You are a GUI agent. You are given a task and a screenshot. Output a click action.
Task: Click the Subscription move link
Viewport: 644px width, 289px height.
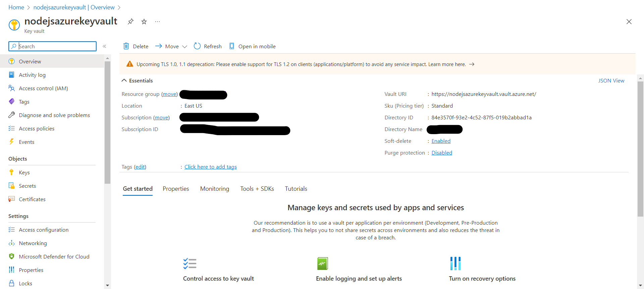(161, 117)
